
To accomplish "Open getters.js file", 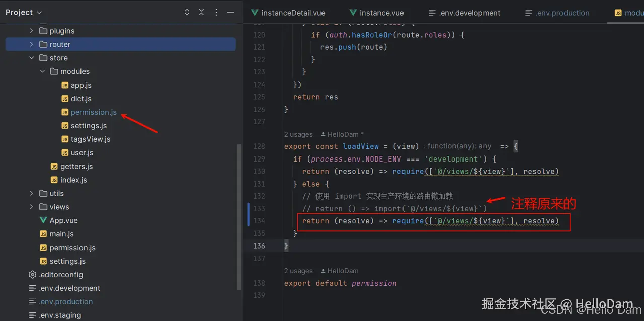I will (x=76, y=167).
